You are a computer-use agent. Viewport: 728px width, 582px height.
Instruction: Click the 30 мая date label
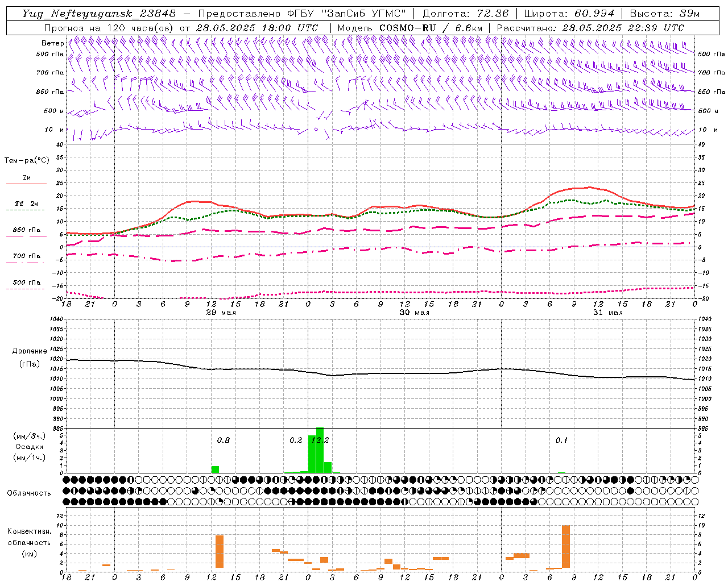tap(414, 313)
